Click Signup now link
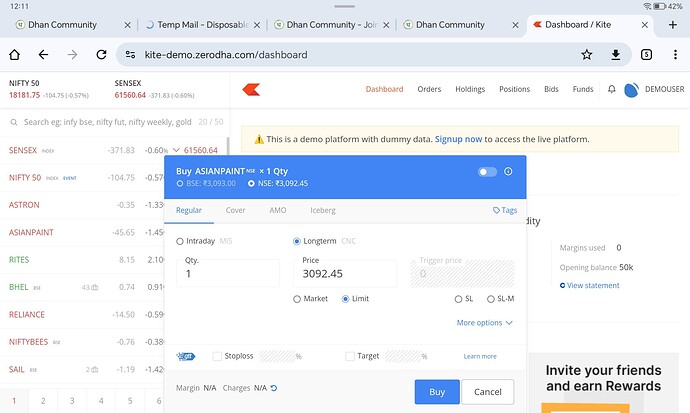690x413 pixels. [458, 139]
